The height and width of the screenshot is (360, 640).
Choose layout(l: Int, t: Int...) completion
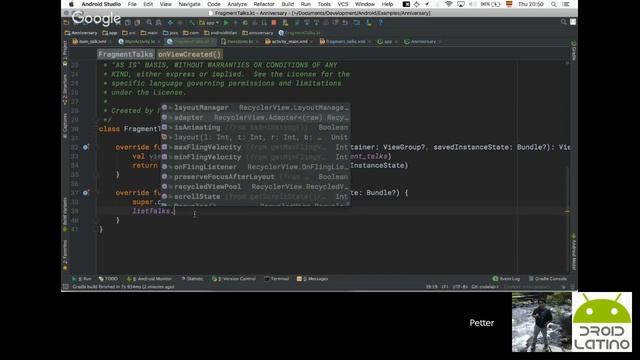[255, 137]
